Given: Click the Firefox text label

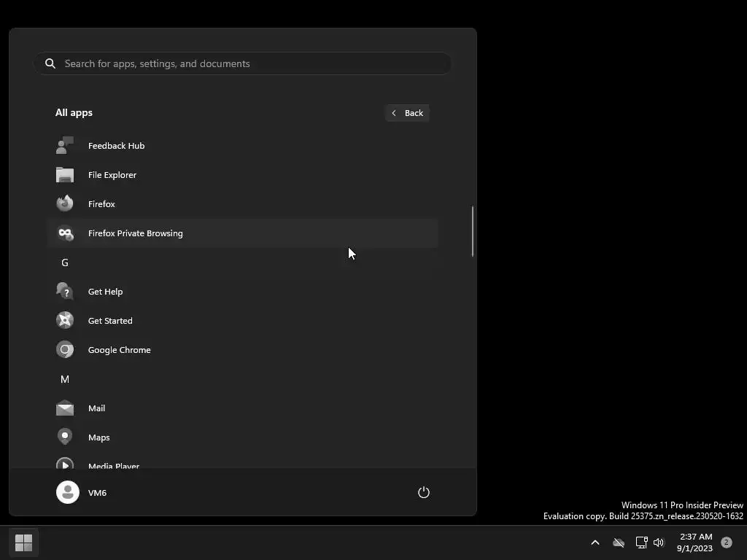Looking at the screenshot, I should [101, 204].
